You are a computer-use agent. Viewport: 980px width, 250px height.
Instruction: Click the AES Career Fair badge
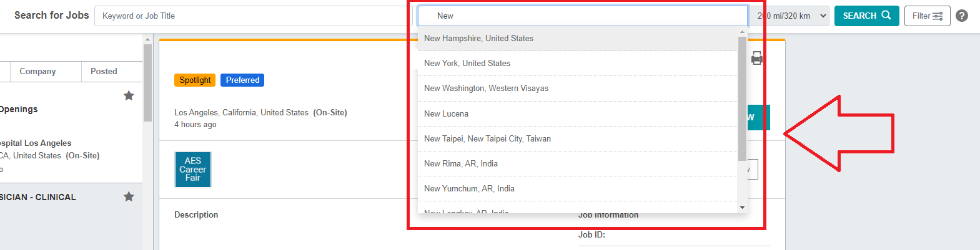pos(193,170)
